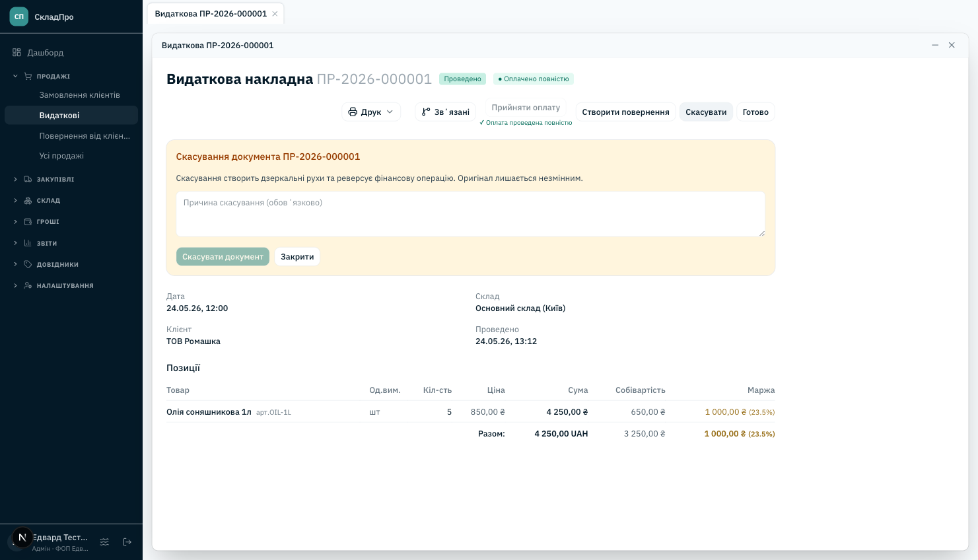Click the round N avatar badge

pyautogui.click(x=22, y=538)
